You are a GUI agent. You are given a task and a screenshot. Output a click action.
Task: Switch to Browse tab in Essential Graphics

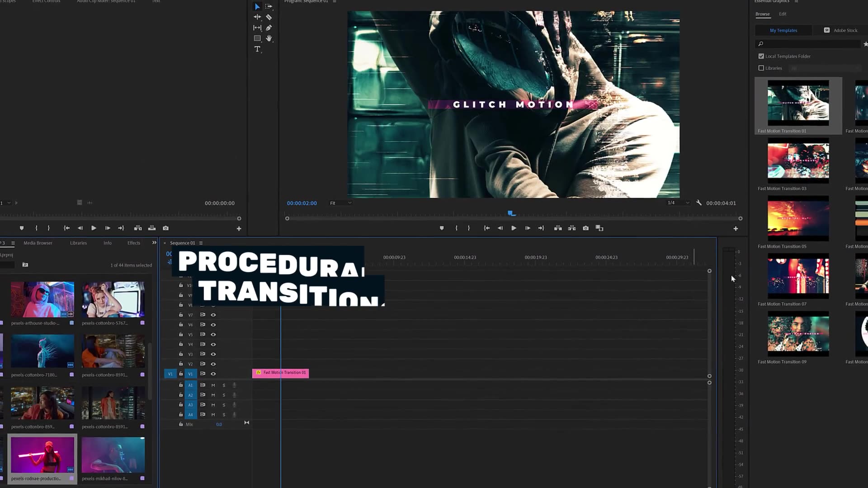[762, 14]
